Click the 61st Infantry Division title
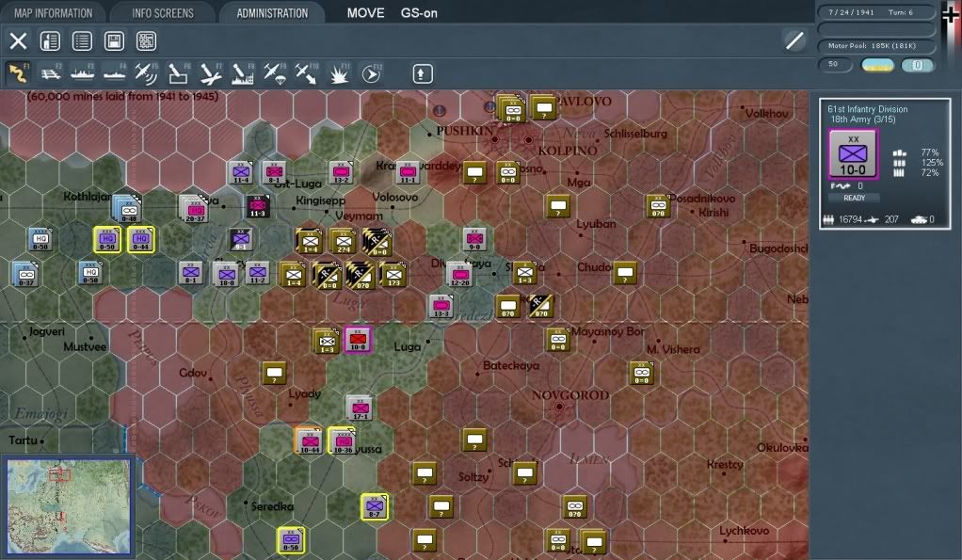Viewport: 962px width, 560px height. pyautogui.click(x=868, y=108)
